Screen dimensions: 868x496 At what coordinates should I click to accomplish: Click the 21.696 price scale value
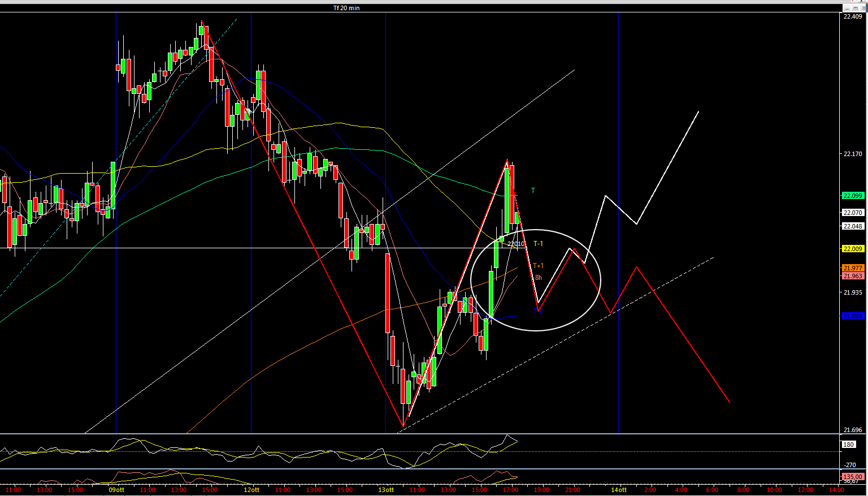click(853, 430)
